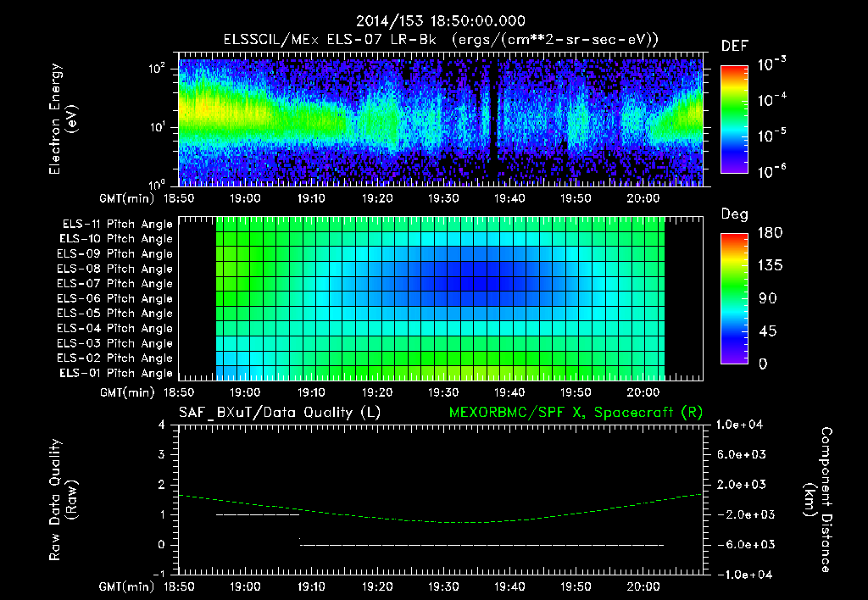Click the plot title '2014/153 18:50:00.000'

440,21
